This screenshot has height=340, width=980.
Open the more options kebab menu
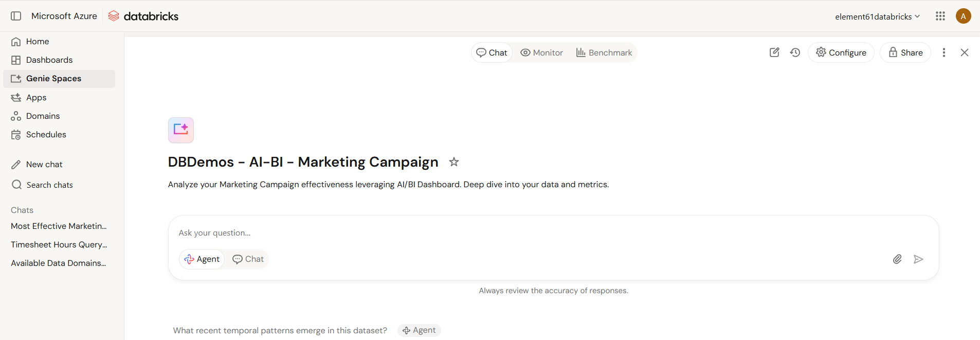(x=944, y=52)
